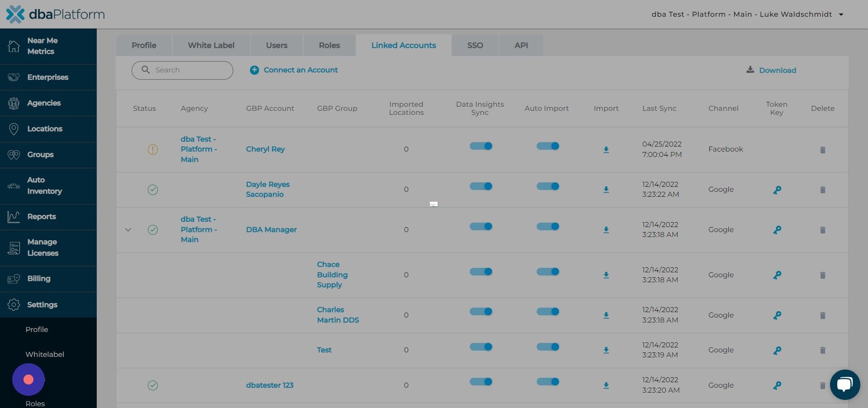
Task: Open token key for Chace Building Supply
Action: point(777,275)
